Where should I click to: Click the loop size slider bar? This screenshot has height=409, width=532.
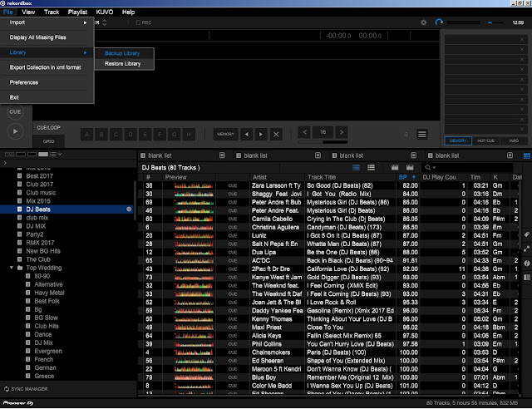pyautogui.click(x=323, y=142)
